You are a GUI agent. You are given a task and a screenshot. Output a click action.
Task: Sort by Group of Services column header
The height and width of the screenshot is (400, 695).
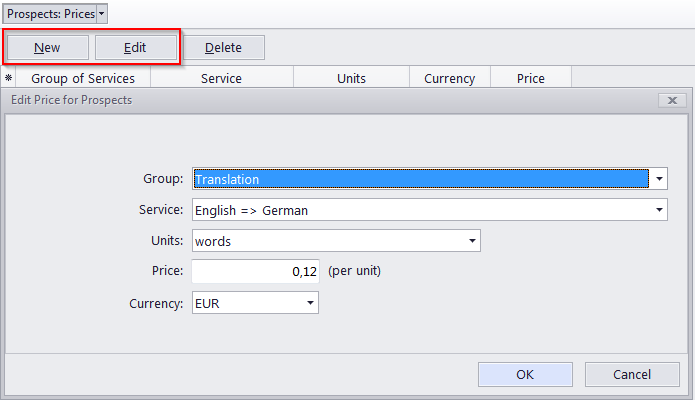click(83, 78)
